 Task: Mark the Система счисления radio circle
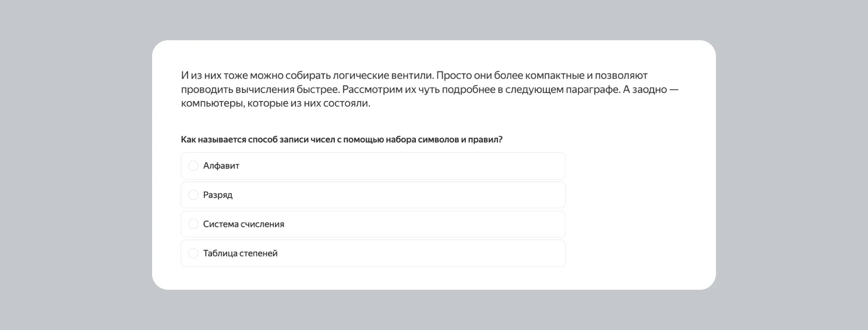coord(193,224)
